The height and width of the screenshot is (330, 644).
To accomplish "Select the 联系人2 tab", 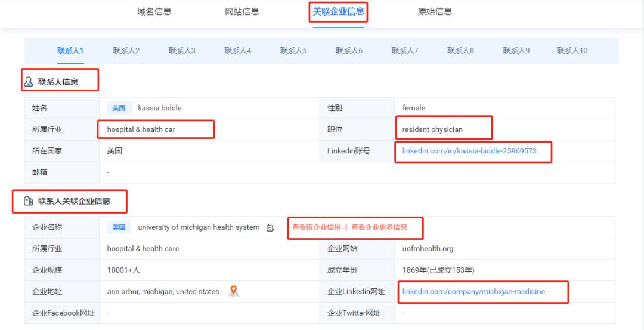I will click(126, 51).
